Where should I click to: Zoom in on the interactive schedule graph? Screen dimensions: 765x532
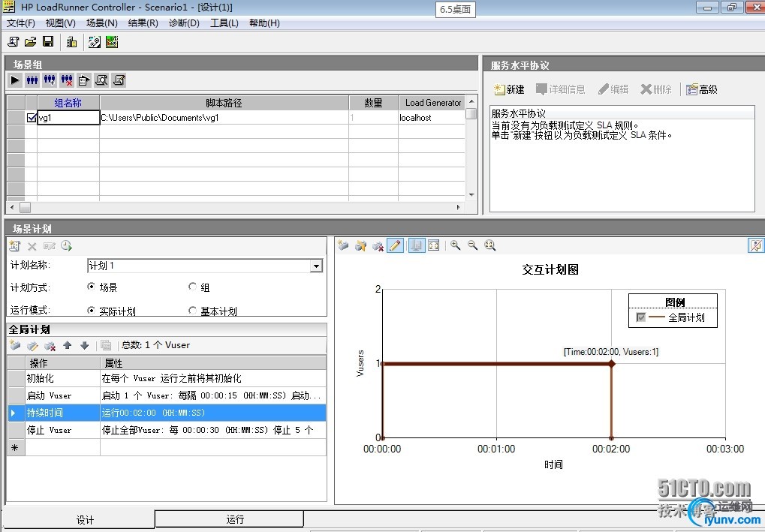[x=456, y=245]
